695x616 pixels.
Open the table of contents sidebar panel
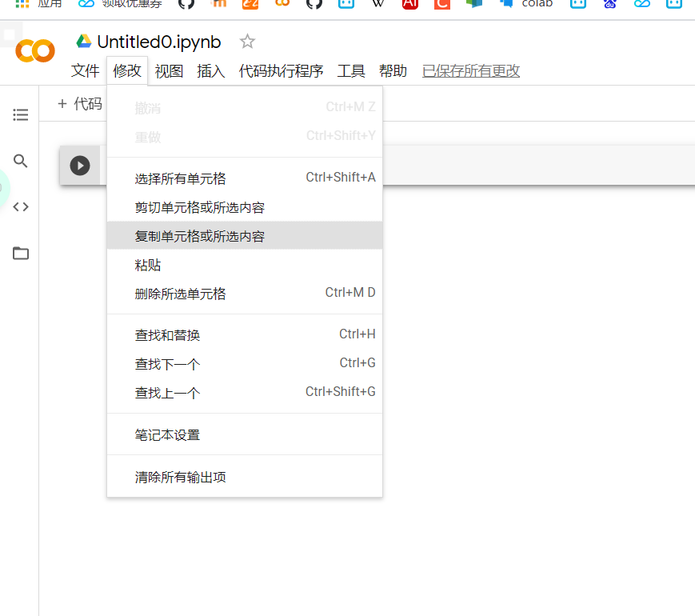pos(20,114)
